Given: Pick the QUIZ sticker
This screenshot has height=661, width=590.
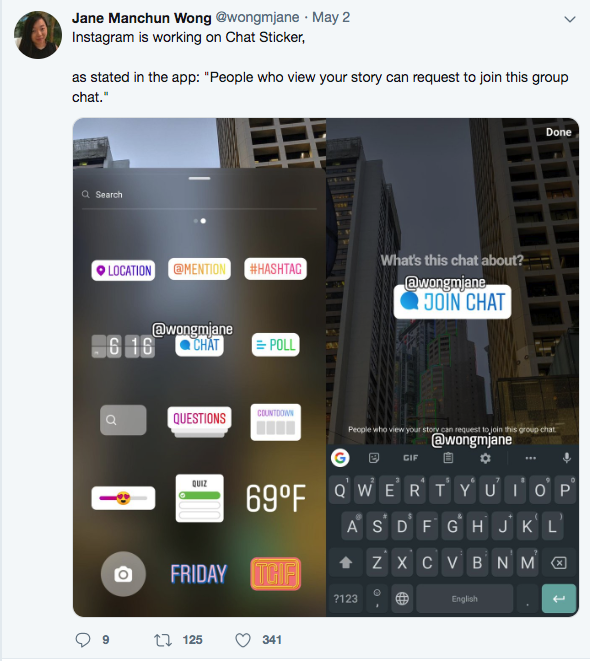Looking at the screenshot, I should [x=199, y=498].
